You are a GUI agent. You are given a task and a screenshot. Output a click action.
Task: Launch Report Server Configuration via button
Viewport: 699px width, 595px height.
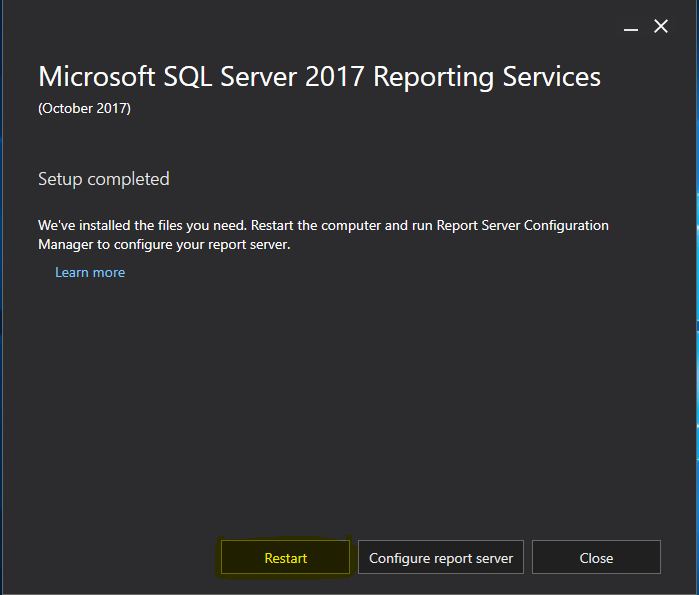tap(441, 557)
